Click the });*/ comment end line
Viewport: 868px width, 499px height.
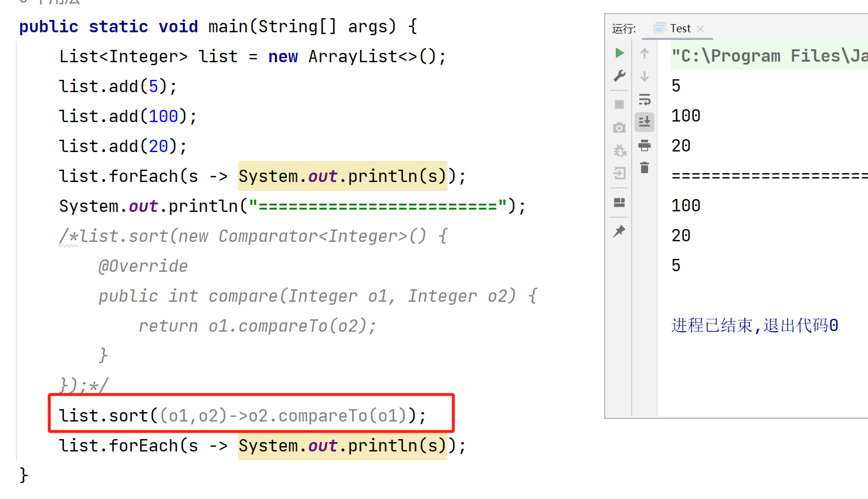coord(83,386)
